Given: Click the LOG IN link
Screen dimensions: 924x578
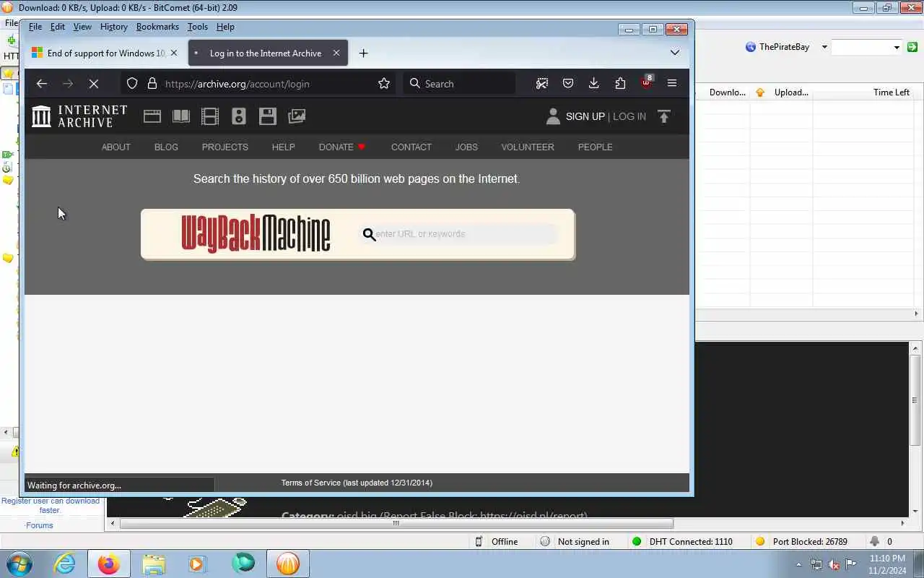Looking at the screenshot, I should (x=629, y=116).
